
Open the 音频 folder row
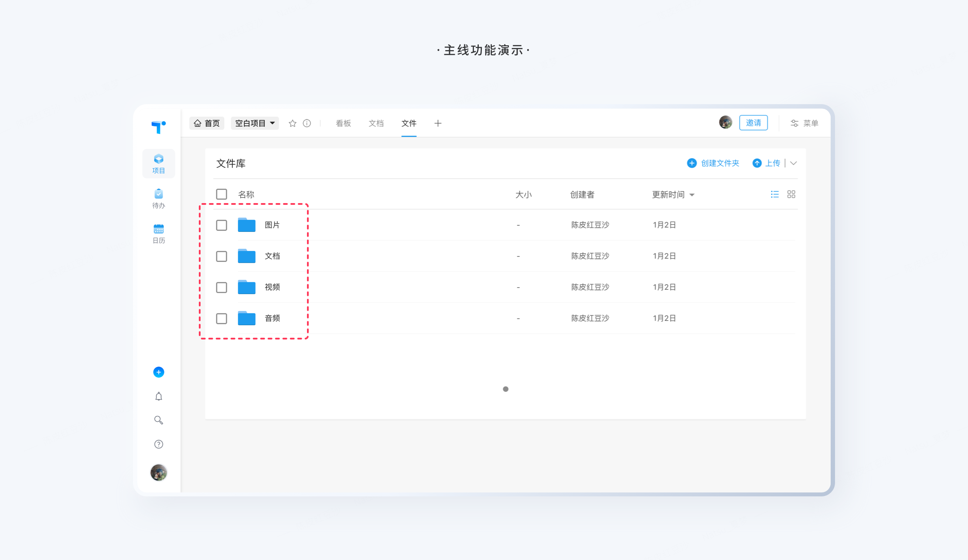coord(272,319)
